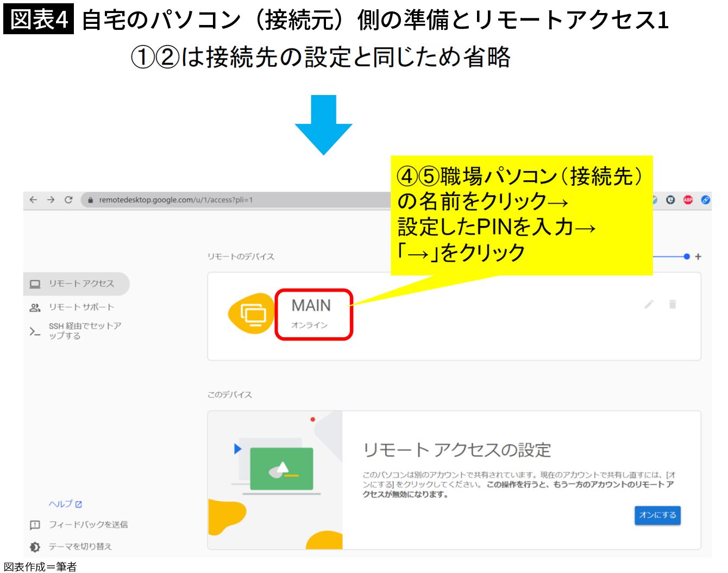Open the AdBlock Plus extension icon

[688, 200]
